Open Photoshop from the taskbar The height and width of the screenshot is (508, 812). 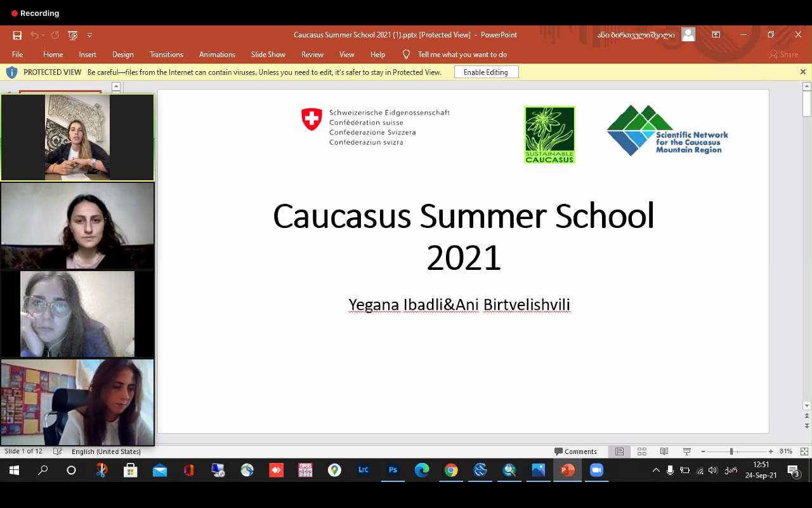coord(393,471)
